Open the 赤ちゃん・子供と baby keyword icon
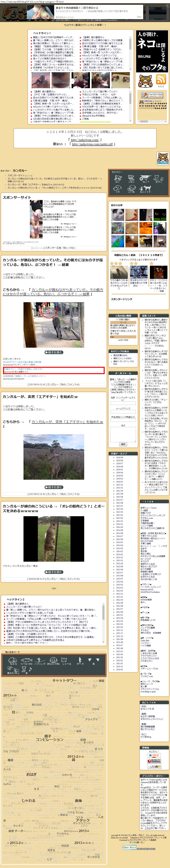This screenshot has width=170, height=868. pyautogui.click(x=54, y=661)
